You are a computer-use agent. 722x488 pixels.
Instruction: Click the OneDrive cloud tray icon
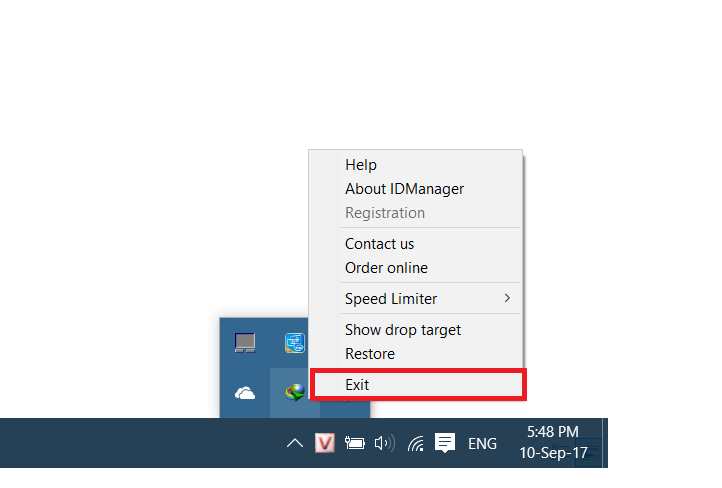[245, 393]
